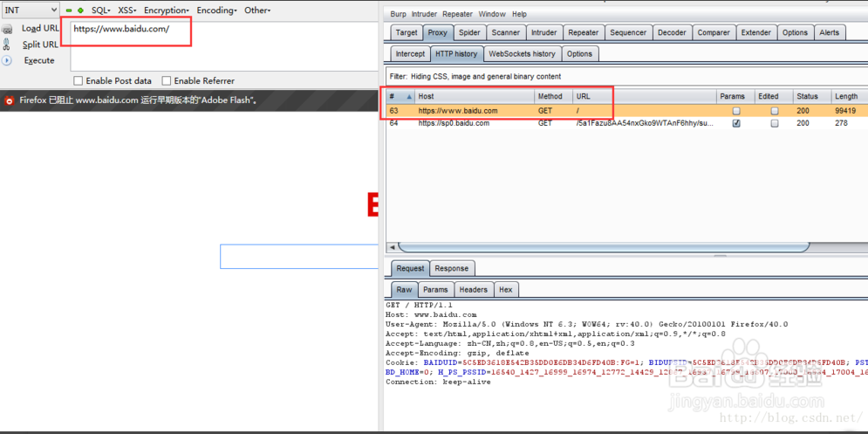Select the Hex view tab
This screenshot has height=434, width=868.
point(505,289)
